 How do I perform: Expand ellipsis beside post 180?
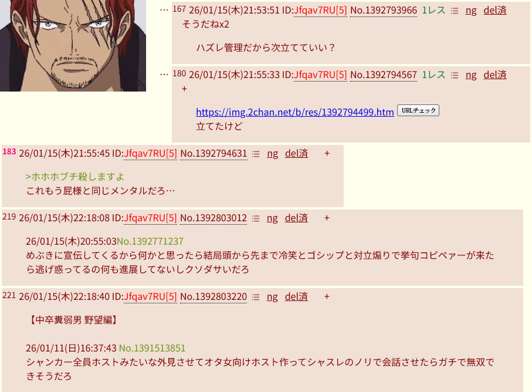tap(164, 75)
